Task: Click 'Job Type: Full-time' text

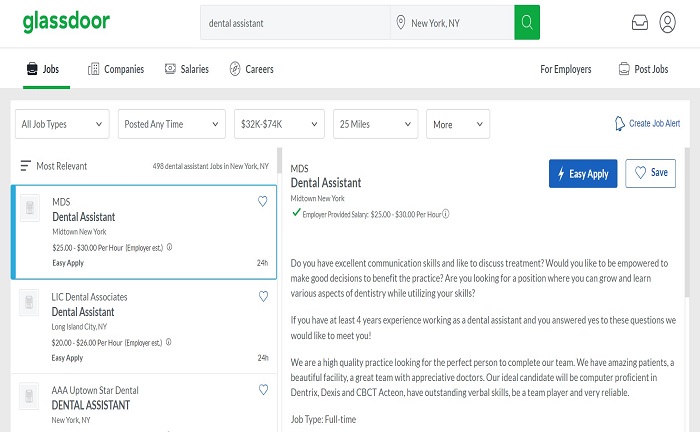Action: click(323, 420)
